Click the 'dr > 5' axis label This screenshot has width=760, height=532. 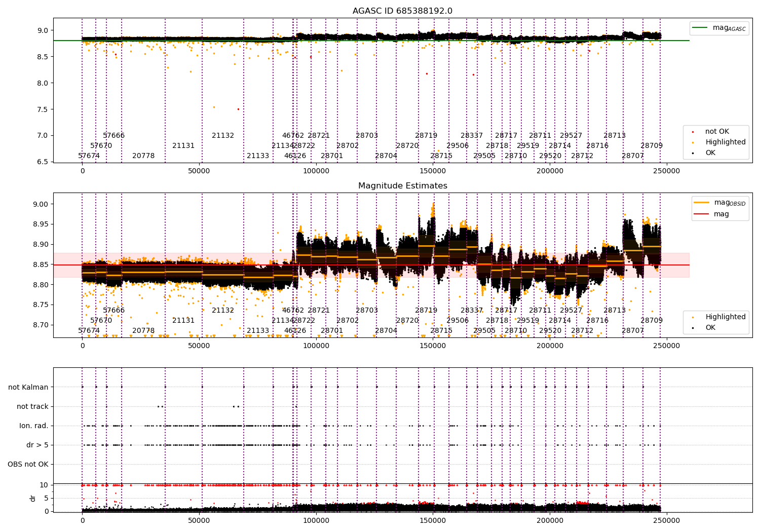(x=37, y=445)
